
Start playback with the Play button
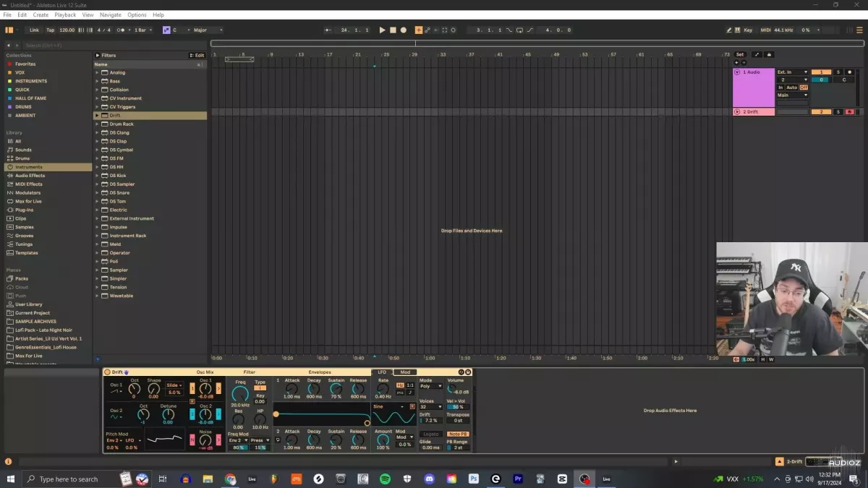383,30
